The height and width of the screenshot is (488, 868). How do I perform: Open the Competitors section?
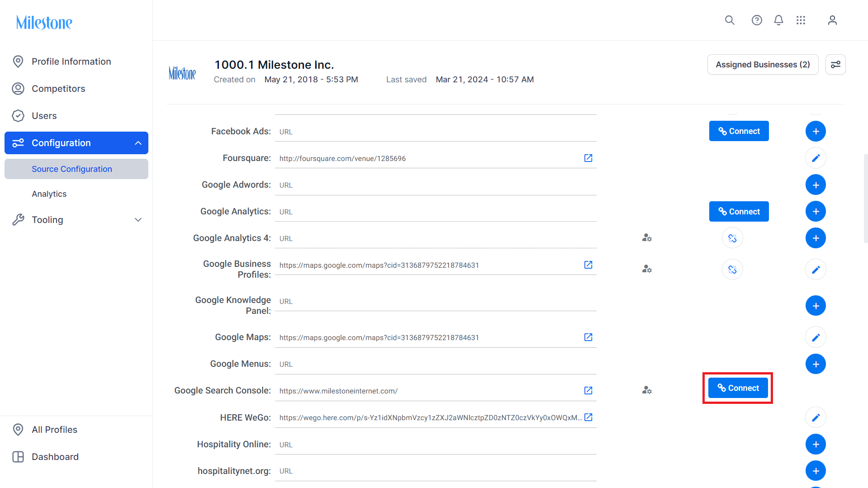pyautogui.click(x=58, y=89)
